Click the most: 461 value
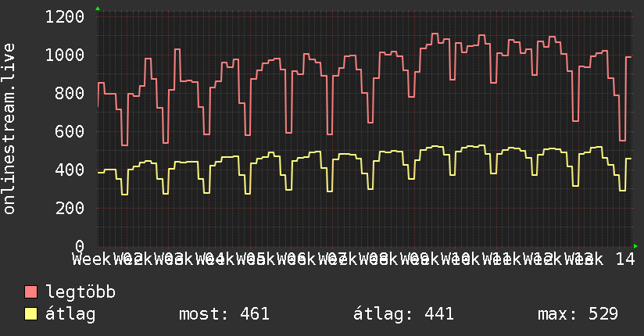This screenshot has width=644, height=336. tap(224, 314)
